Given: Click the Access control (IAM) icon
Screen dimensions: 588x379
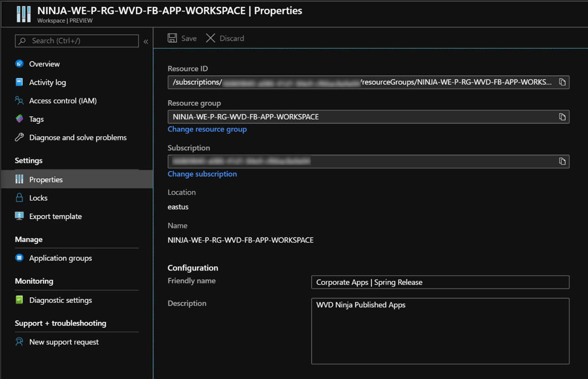Looking at the screenshot, I should pyautogui.click(x=19, y=100).
